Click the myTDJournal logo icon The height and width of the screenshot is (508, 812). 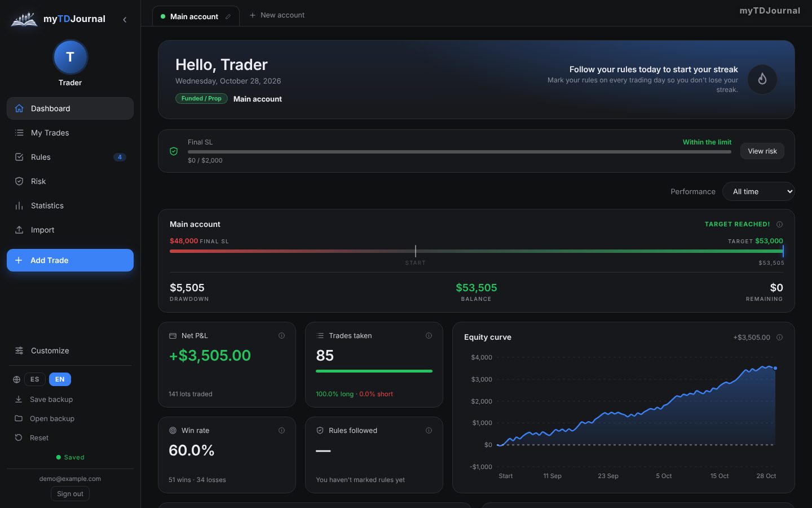coord(24,20)
